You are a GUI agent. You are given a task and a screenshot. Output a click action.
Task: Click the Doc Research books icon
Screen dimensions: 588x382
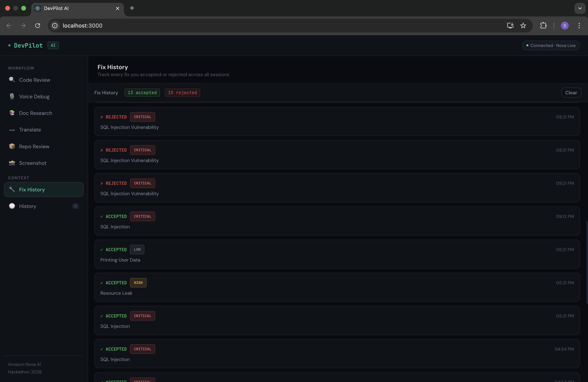12,113
